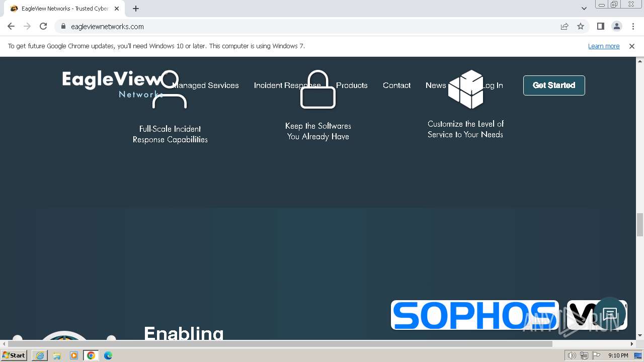Click the stacked boxes icon above Customize
Image resolution: width=644 pixels, height=362 pixels.
pyautogui.click(x=465, y=89)
